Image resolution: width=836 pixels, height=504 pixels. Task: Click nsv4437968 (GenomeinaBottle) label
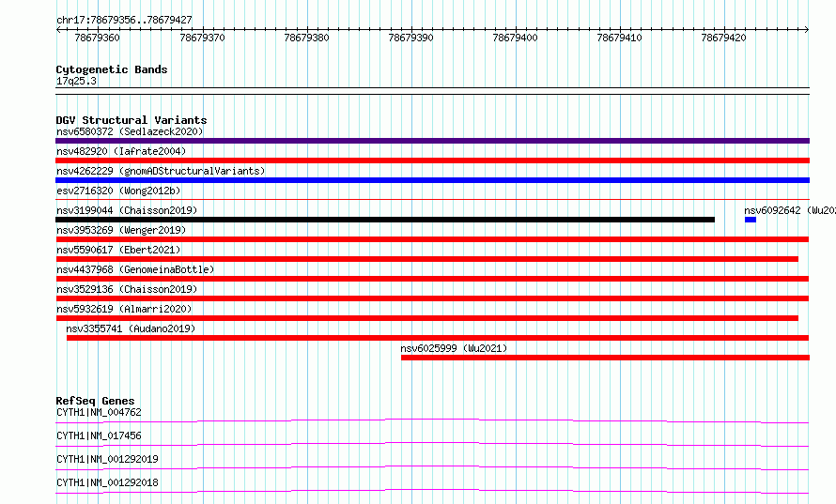135,269
